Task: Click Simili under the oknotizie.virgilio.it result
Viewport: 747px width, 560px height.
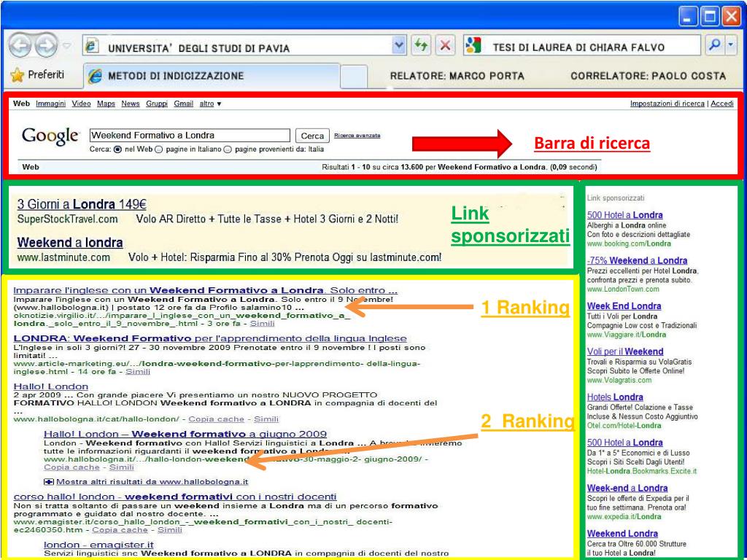Action: tap(263, 323)
